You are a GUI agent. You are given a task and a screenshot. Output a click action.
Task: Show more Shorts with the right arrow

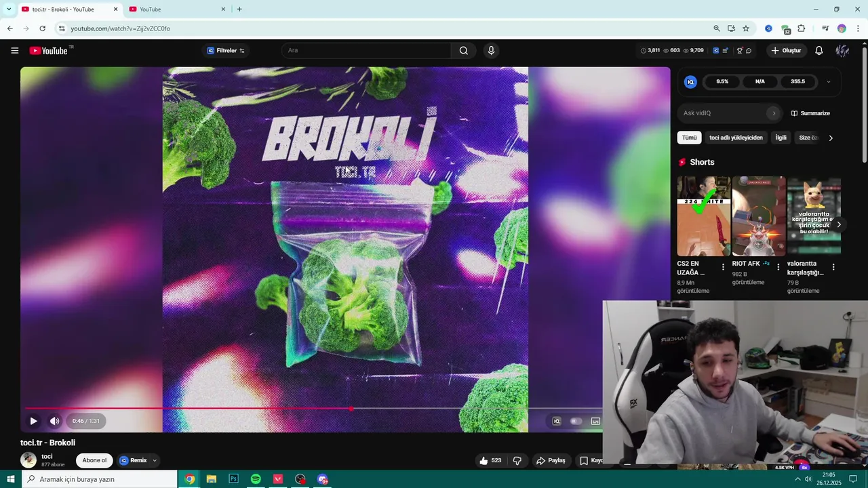coord(839,224)
